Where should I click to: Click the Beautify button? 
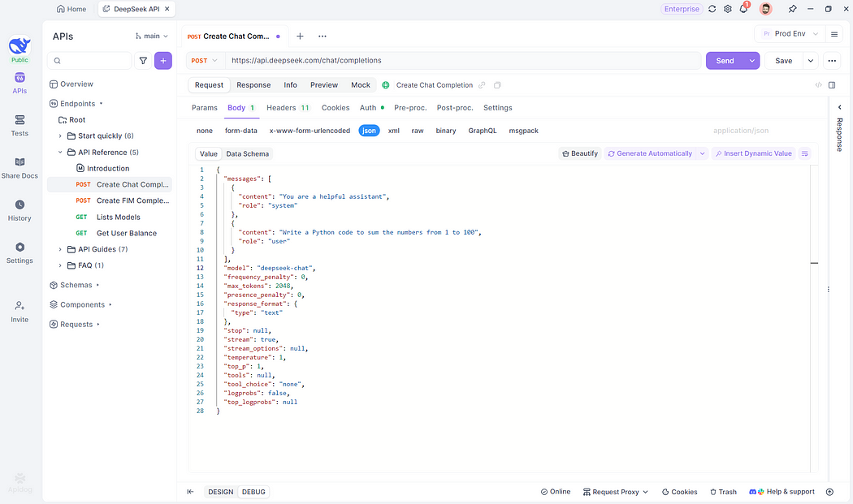click(x=580, y=154)
